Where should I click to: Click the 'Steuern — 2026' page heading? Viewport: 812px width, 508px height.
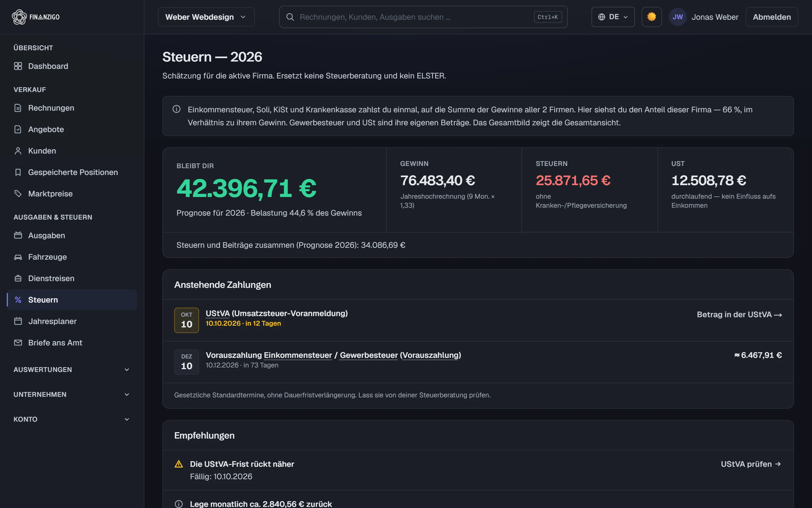[x=212, y=57]
